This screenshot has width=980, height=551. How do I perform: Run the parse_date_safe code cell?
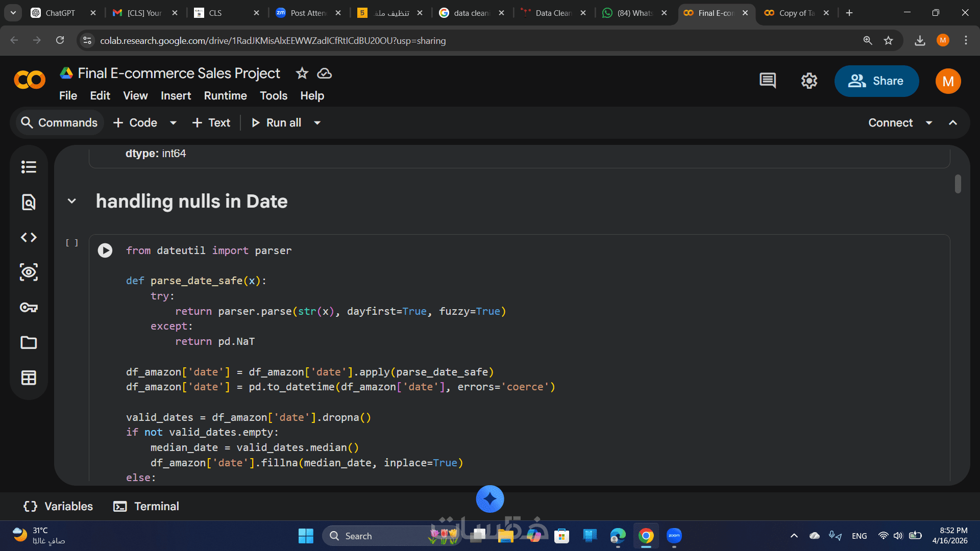click(105, 250)
